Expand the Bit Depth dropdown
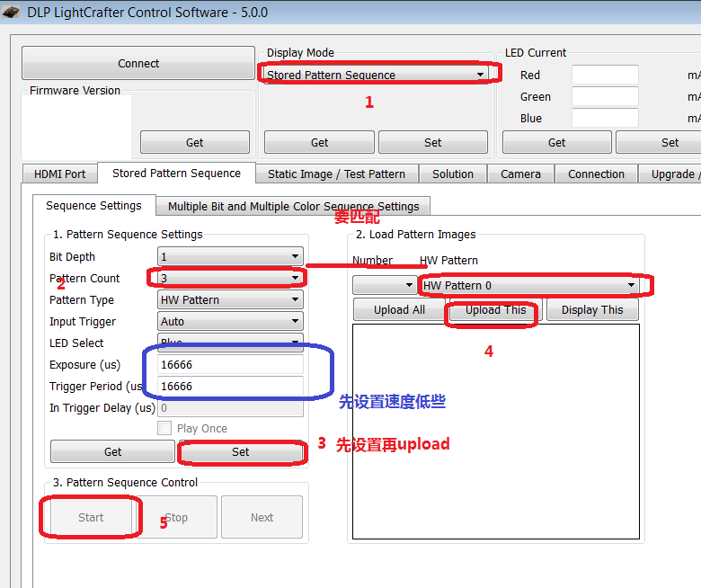Viewport: 701px width, 588px height. click(230, 256)
